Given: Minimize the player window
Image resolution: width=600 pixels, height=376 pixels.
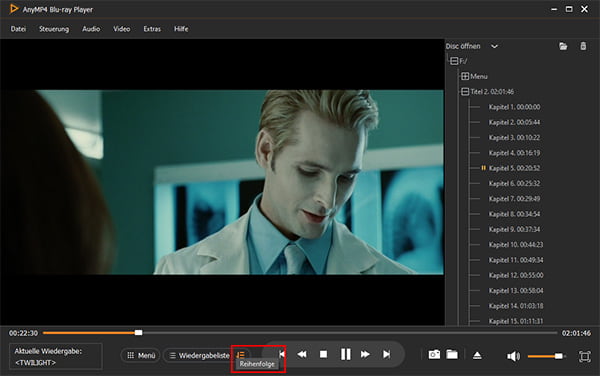Looking at the screenshot, I should click(554, 9).
